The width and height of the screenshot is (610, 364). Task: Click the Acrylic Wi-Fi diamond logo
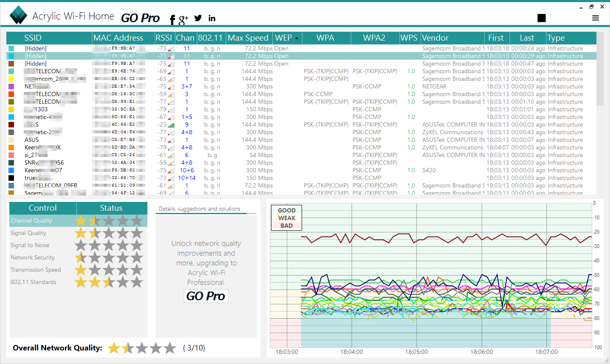tap(18, 16)
